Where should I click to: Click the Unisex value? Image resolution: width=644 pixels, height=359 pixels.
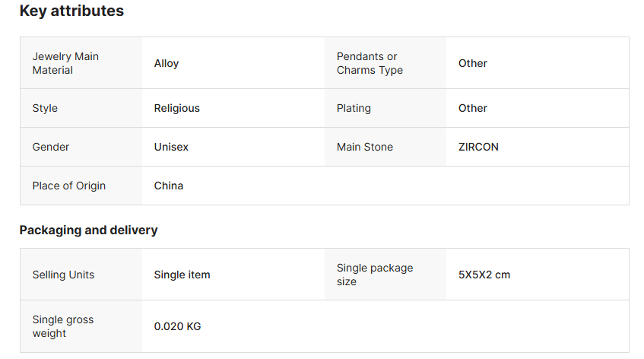tap(171, 147)
